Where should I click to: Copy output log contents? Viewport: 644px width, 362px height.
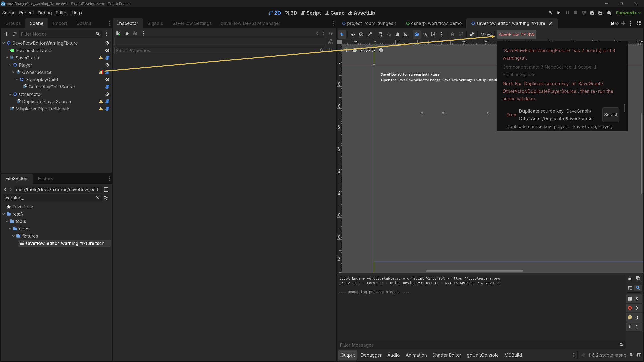(638, 278)
